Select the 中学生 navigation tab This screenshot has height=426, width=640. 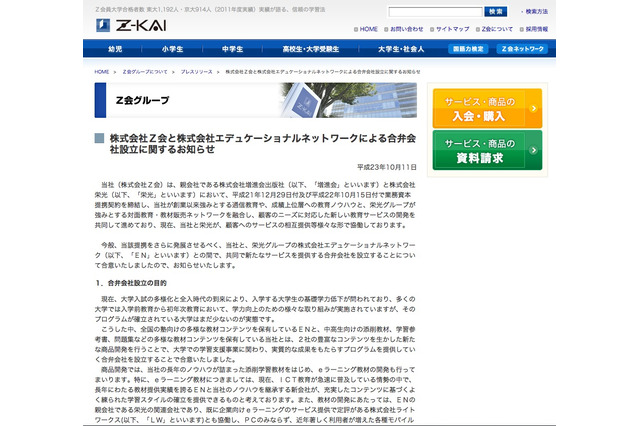click(x=232, y=49)
